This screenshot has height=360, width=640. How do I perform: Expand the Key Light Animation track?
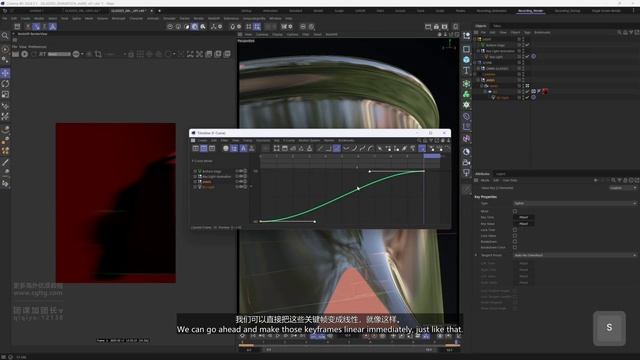coord(195,176)
